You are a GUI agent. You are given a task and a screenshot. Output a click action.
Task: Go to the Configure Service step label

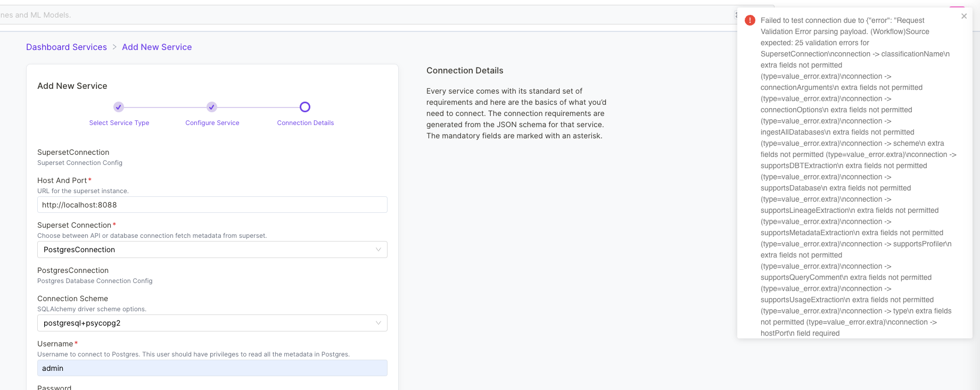[x=212, y=123]
